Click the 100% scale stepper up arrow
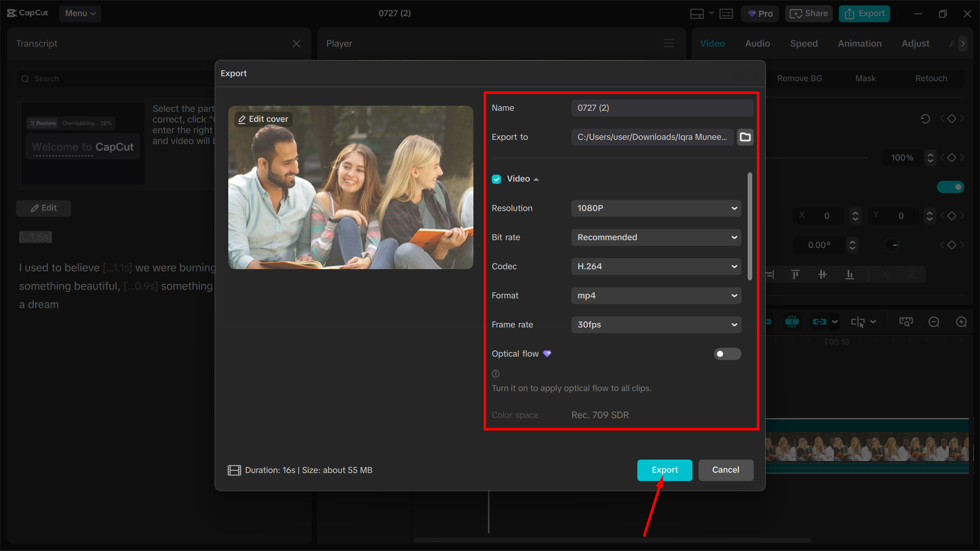 (x=930, y=154)
